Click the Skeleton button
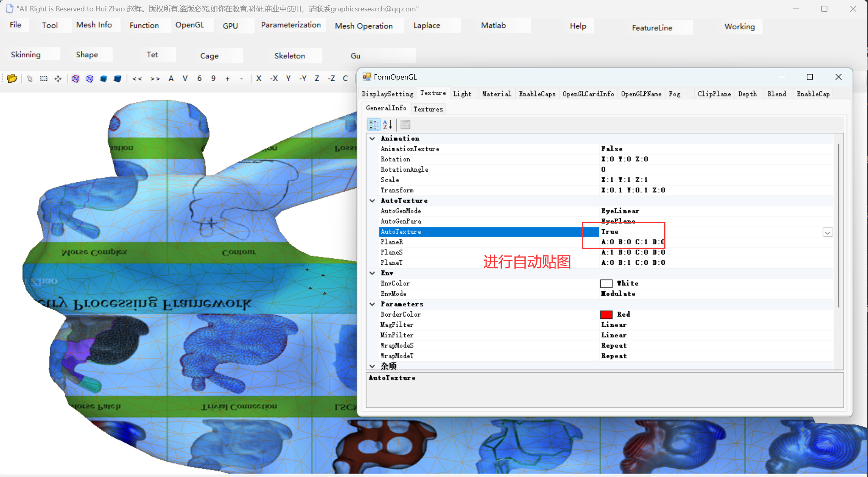 [x=289, y=56]
